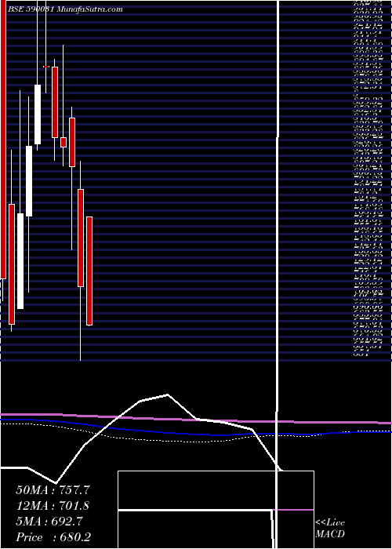This screenshot has width=392, height=549.
Task: Click the tiny red doji candlestick
Action: click(x=45, y=67)
